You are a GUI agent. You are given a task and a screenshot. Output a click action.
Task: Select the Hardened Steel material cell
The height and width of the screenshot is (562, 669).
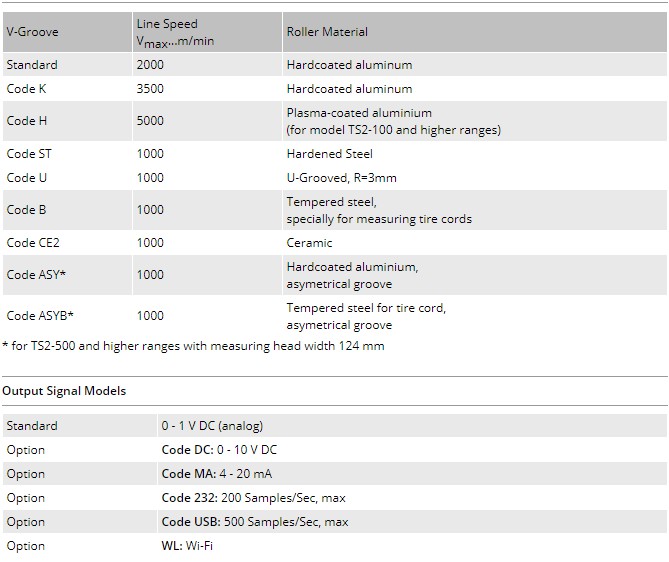tap(329, 154)
